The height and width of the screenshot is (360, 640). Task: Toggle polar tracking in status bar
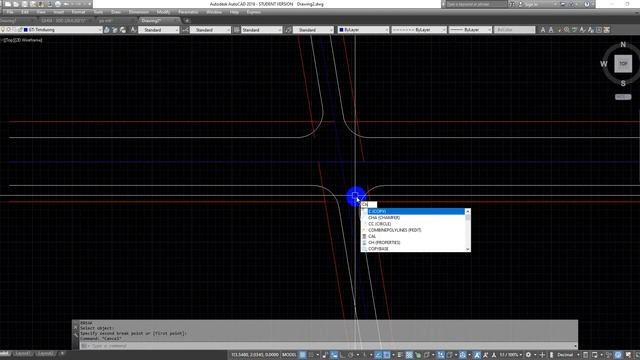coord(351,355)
